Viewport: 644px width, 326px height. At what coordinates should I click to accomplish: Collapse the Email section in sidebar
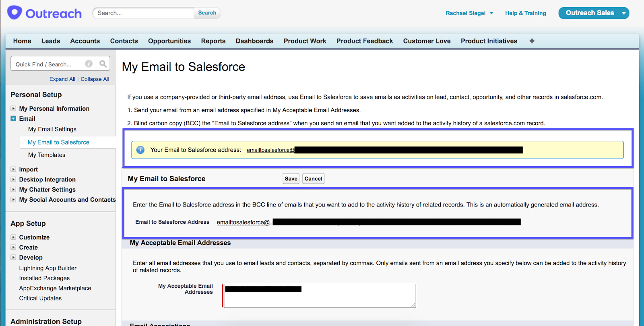pos(13,119)
